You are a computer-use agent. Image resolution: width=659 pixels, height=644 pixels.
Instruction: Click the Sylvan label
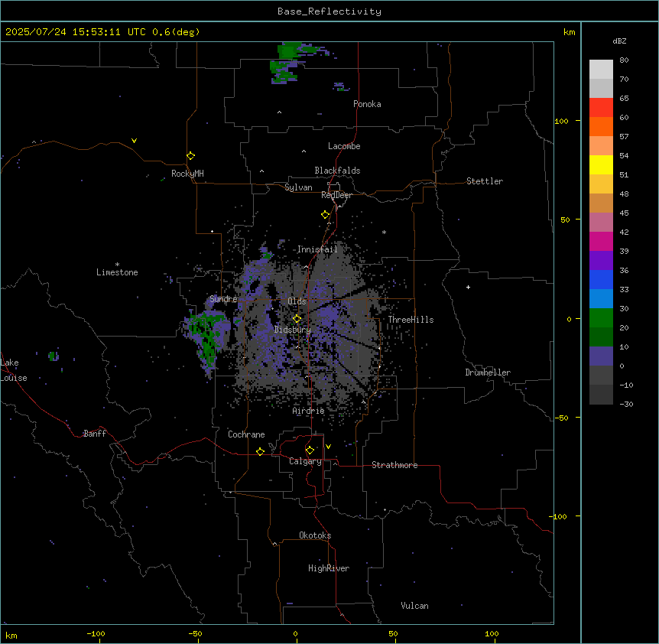pos(298,187)
